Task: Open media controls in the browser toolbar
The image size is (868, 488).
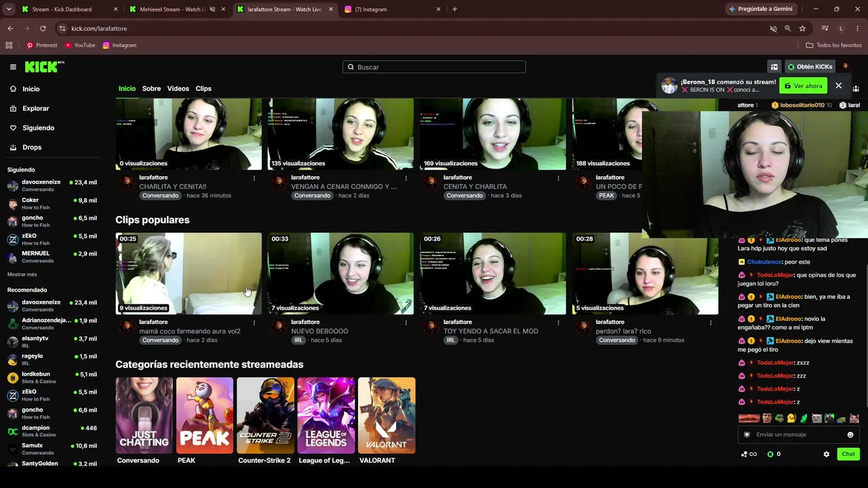Action: click(x=825, y=28)
